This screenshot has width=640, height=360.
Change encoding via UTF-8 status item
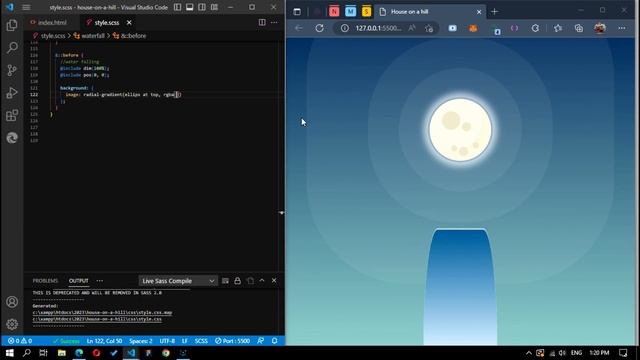(x=167, y=341)
